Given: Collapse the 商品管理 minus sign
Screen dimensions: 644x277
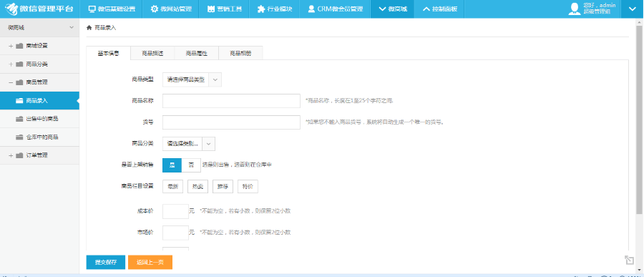Looking at the screenshot, I should (x=11, y=82).
